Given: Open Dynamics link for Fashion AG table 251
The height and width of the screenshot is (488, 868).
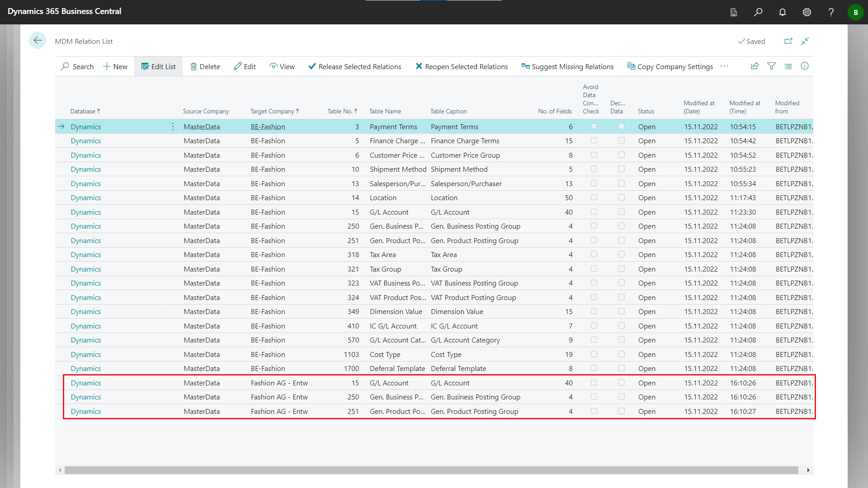Looking at the screenshot, I should (x=85, y=412).
